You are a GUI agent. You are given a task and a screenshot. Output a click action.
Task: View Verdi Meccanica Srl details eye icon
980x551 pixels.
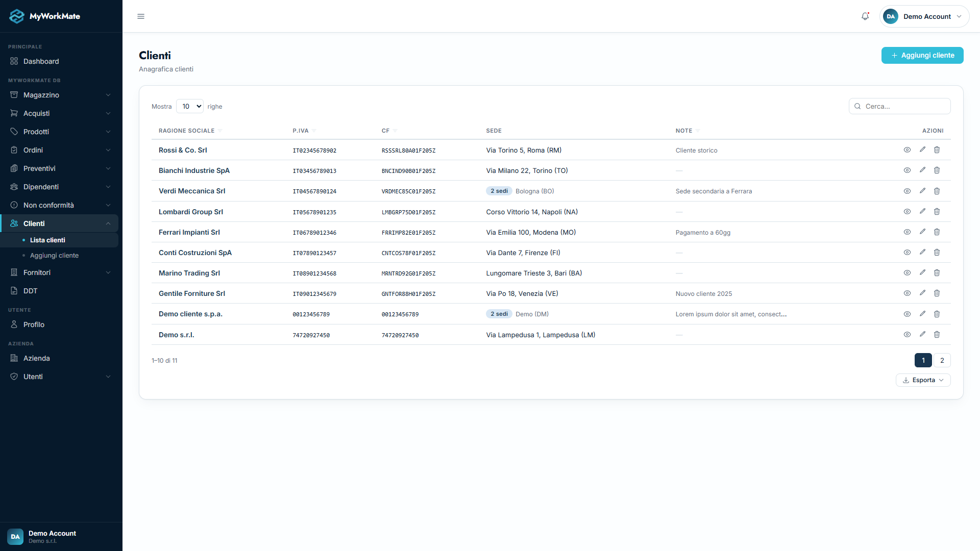(x=907, y=191)
